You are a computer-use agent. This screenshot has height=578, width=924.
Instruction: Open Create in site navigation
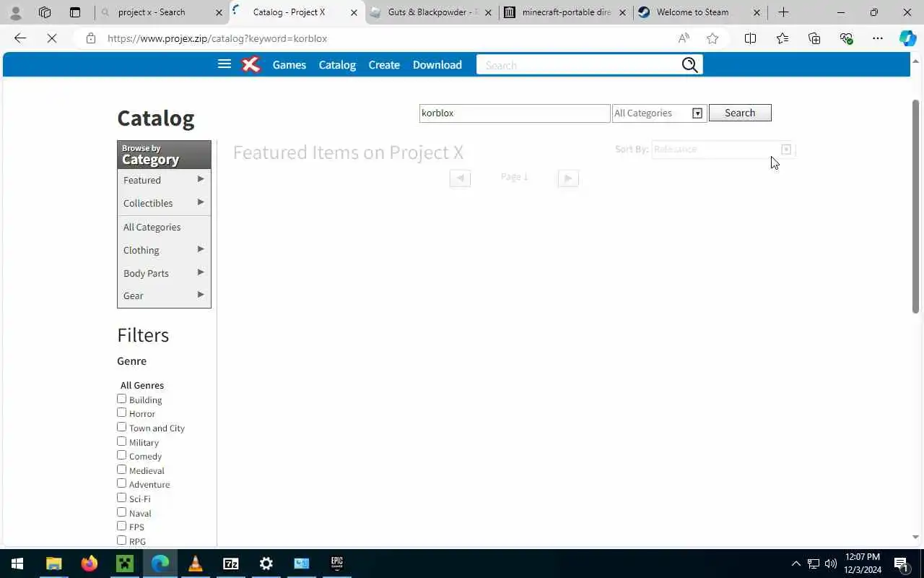384,65
